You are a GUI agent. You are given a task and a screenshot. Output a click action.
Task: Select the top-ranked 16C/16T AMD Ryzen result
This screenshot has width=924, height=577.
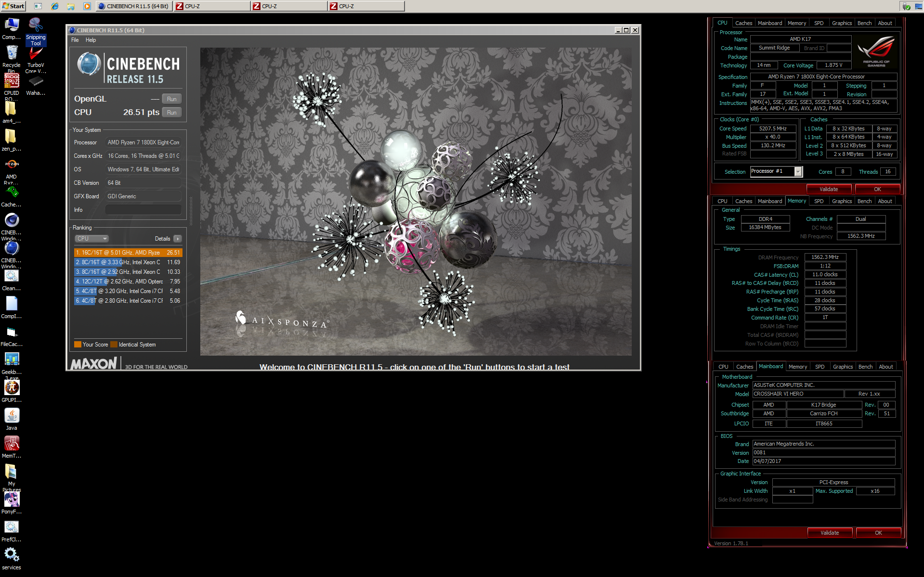pyautogui.click(x=128, y=253)
